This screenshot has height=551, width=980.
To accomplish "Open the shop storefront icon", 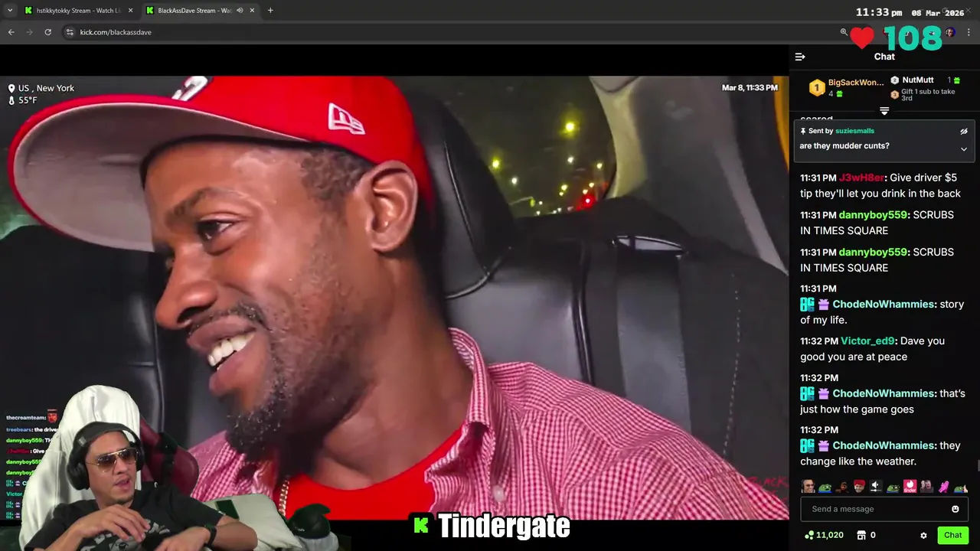I will pos(861,536).
